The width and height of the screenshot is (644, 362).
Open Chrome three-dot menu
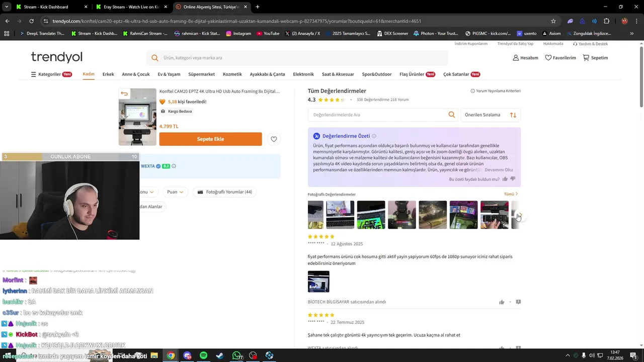click(x=636, y=21)
